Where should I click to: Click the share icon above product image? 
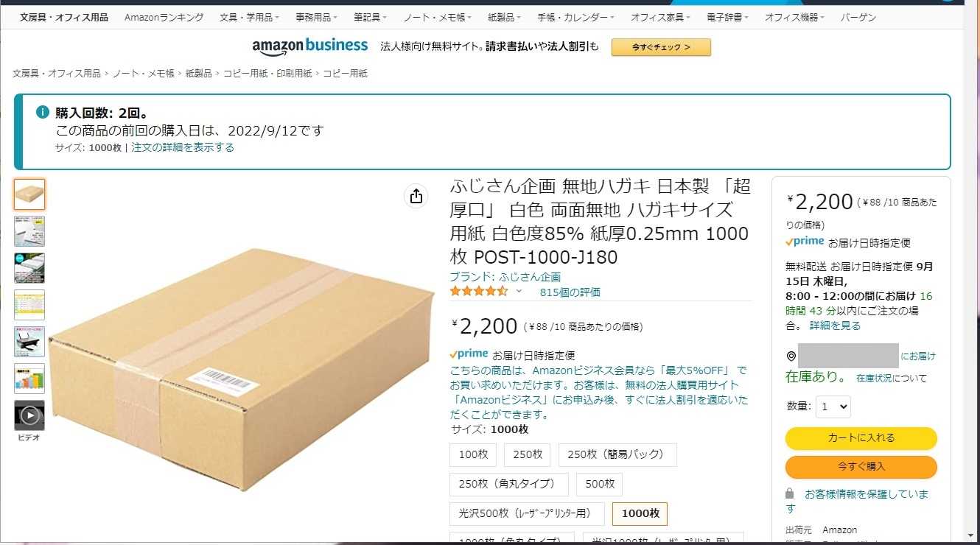416,196
